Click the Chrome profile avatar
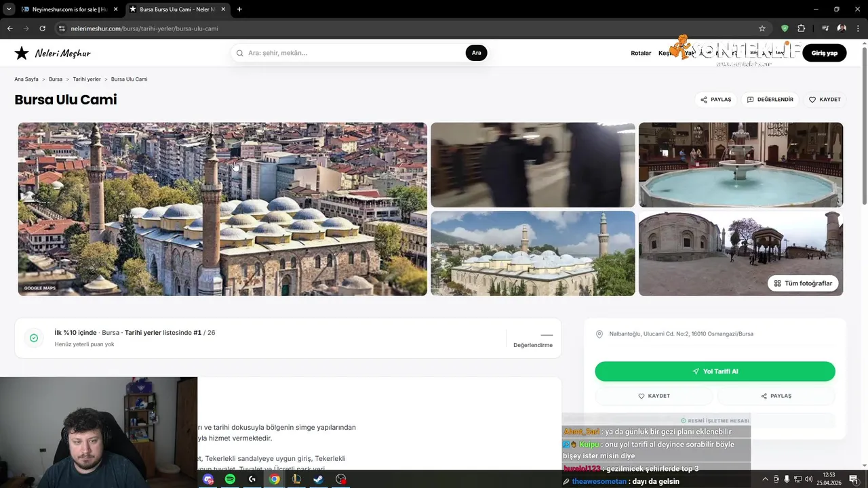This screenshot has height=488, width=868. [842, 28]
